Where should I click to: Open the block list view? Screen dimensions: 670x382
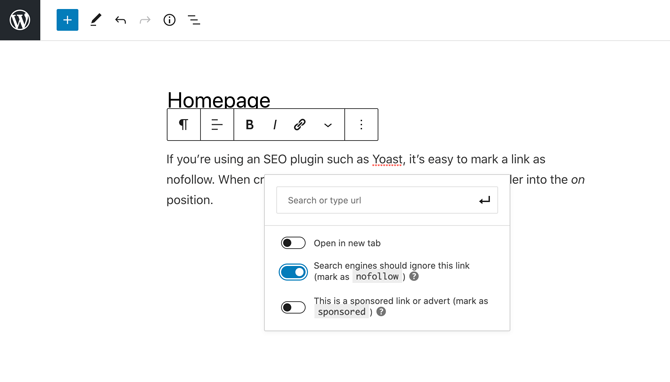[x=194, y=20]
